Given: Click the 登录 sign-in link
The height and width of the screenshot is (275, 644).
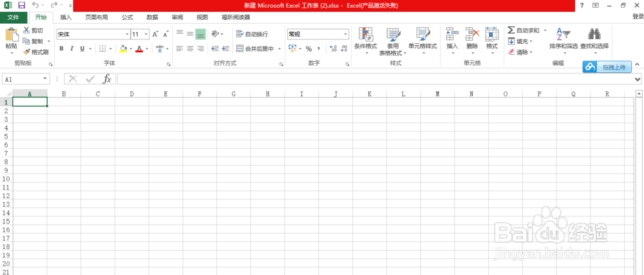Looking at the screenshot, I should 638,16.
